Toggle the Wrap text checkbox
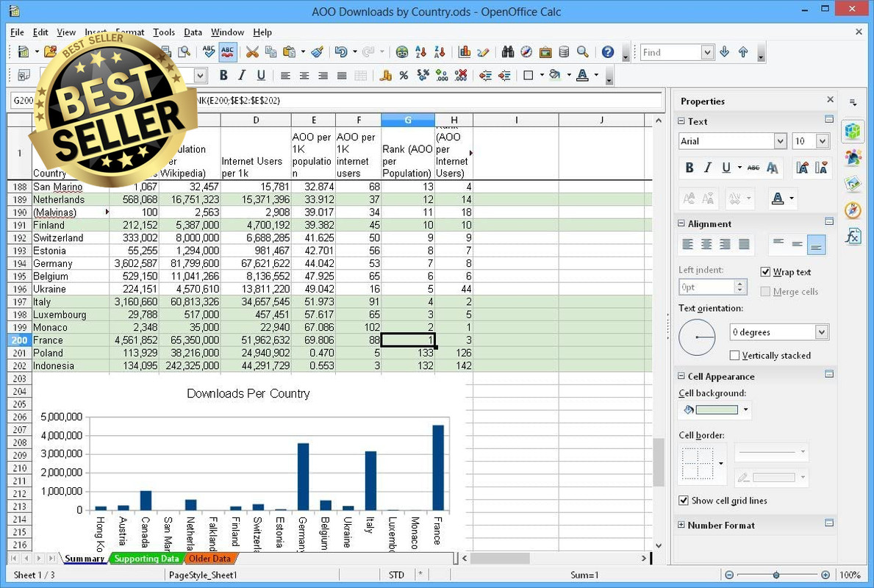 765,272
